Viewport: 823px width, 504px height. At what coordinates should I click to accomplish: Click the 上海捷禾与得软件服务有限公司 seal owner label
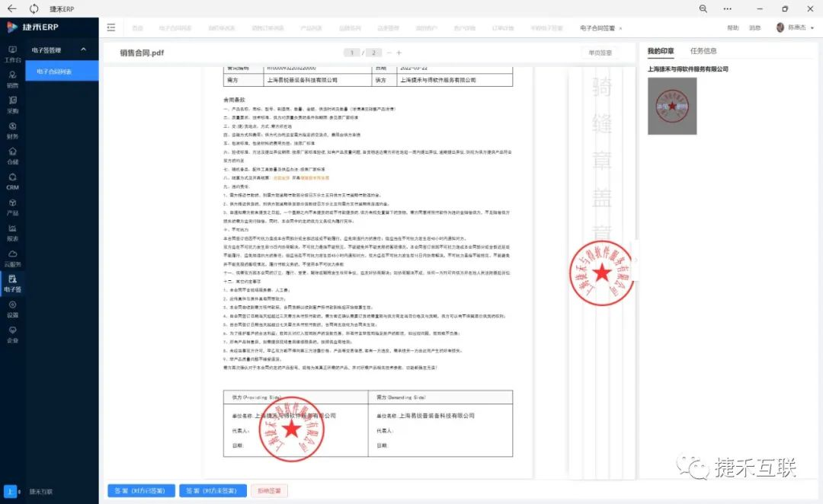(x=687, y=69)
